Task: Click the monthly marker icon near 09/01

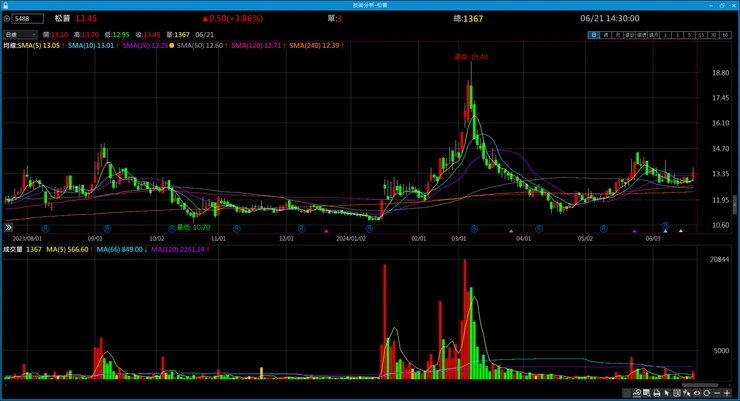Action: point(107,229)
